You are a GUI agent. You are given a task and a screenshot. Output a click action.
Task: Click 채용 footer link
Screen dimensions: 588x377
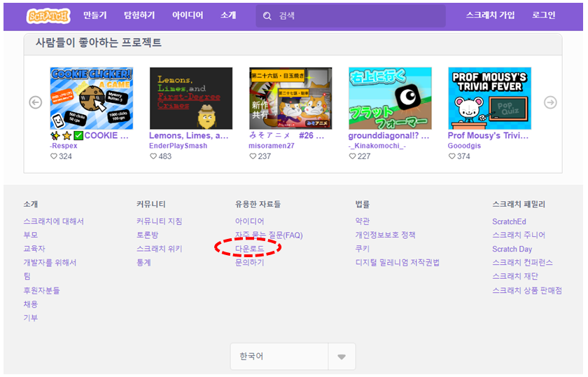(x=31, y=304)
